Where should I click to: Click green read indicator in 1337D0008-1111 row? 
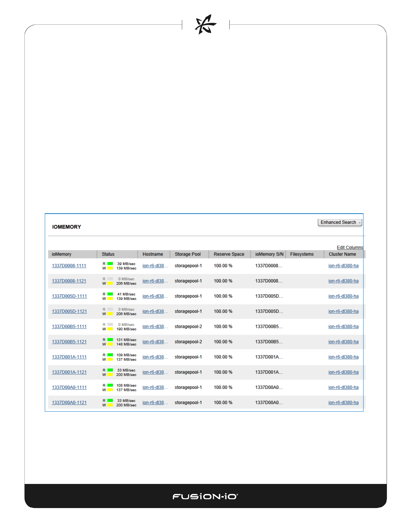click(x=110, y=263)
